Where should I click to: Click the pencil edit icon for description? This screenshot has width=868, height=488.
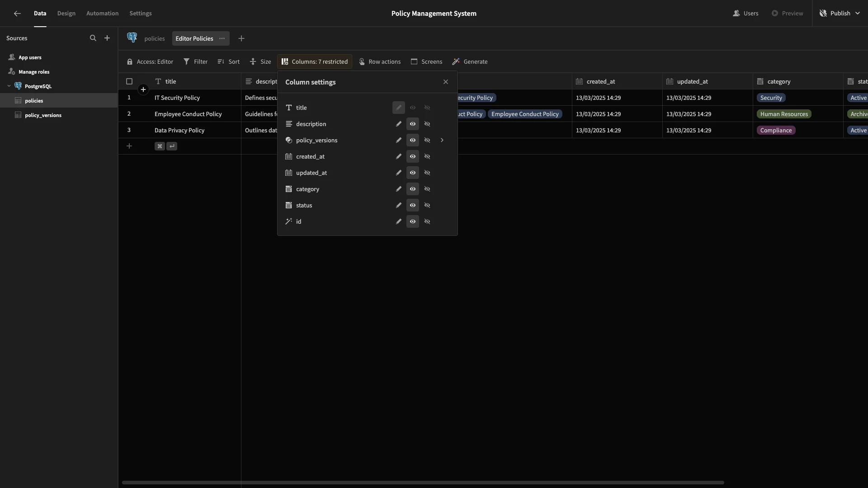(398, 124)
